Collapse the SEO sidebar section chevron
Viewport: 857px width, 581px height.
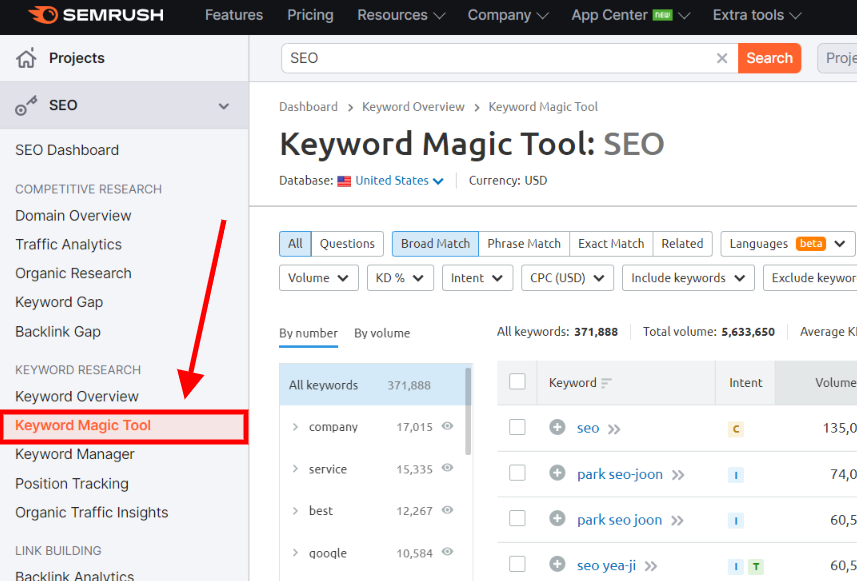tap(224, 106)
